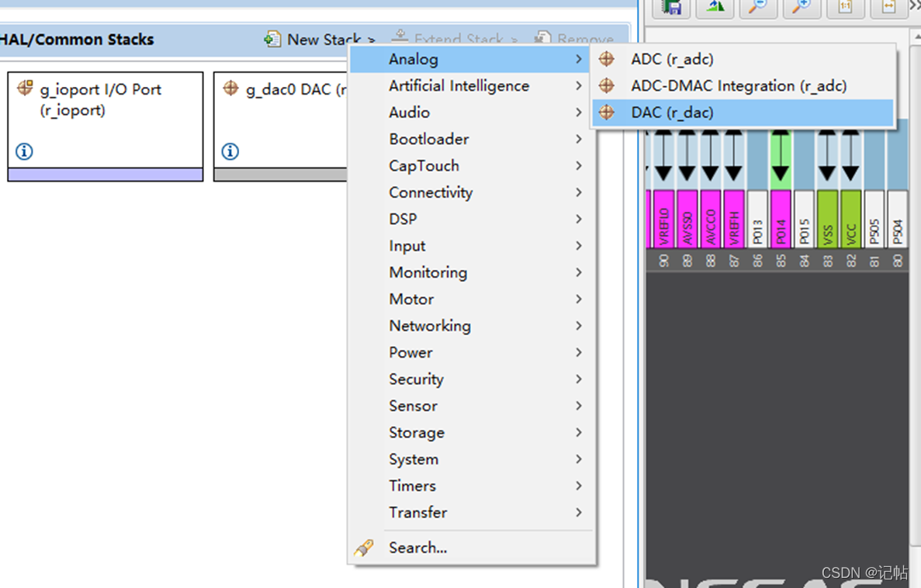Select pin VREFL0 in package view
This screenshot has width=921, height=588.
[663, 219]
